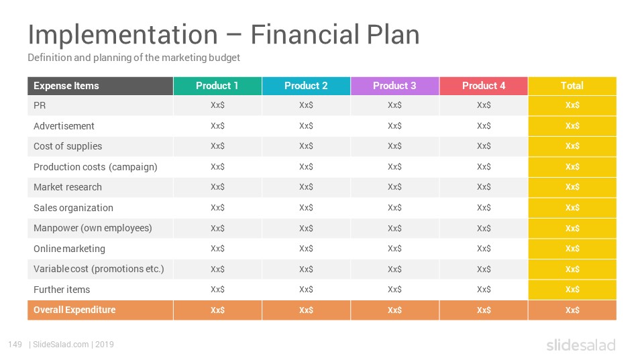Select Variable cost (promotions etc.) label
The width and height of the screenshot is (644, 362).
click(99, 269)
